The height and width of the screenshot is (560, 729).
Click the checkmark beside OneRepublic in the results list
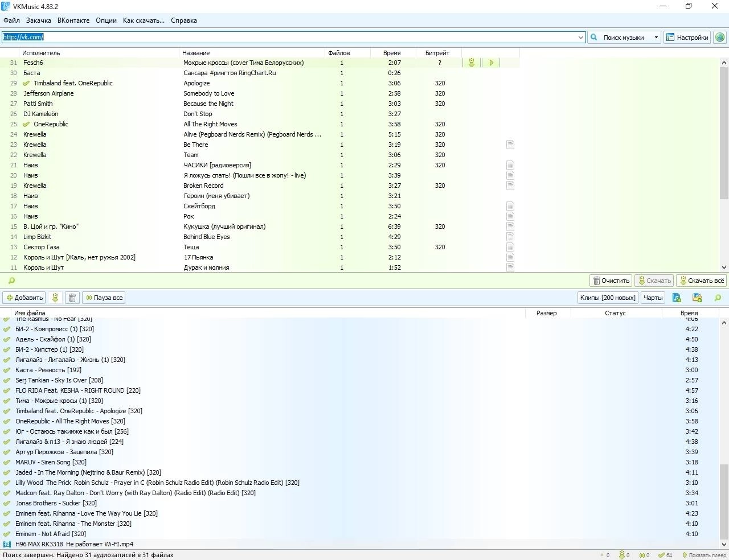click(26, 124)
